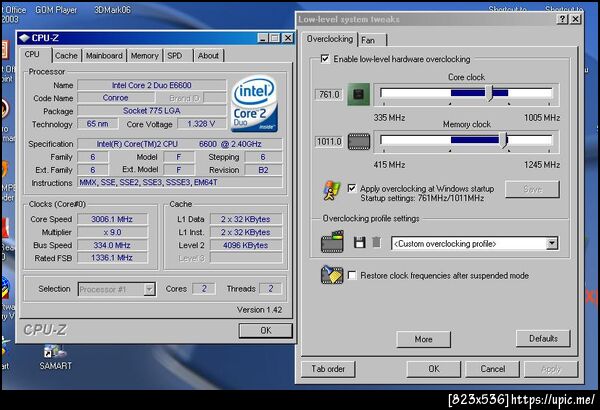600x410 pixels.
Task: Click the Defaults button
Action: pos(543,338)
